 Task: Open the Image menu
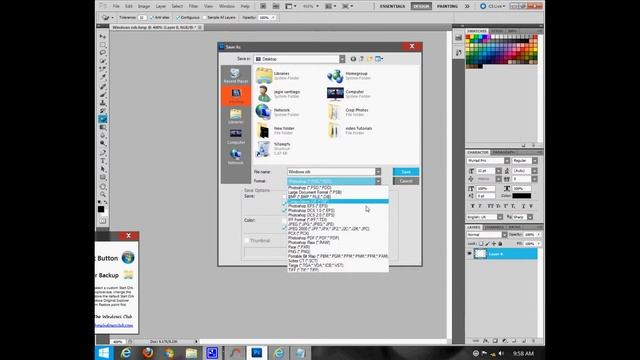pyautogui.click(x=144, y=7)
